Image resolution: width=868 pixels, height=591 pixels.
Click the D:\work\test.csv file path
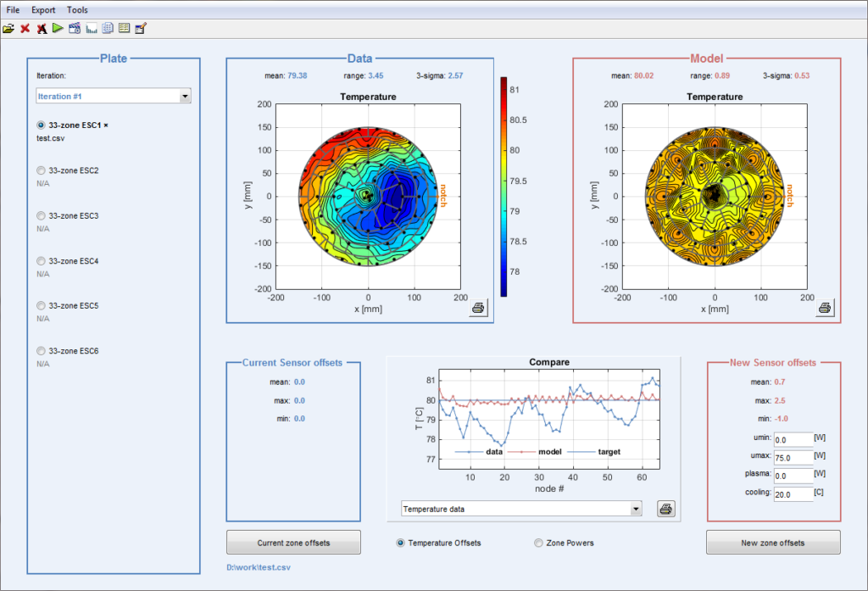(x=259, y=567)
